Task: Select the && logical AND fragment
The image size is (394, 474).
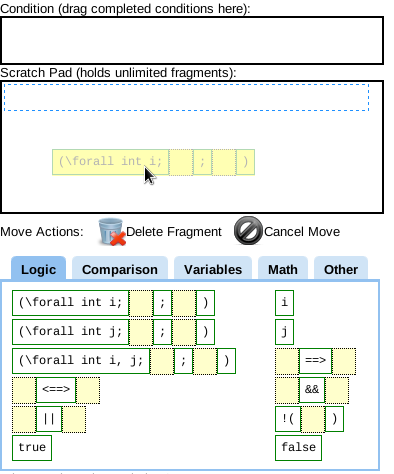Action: (312, 390)
